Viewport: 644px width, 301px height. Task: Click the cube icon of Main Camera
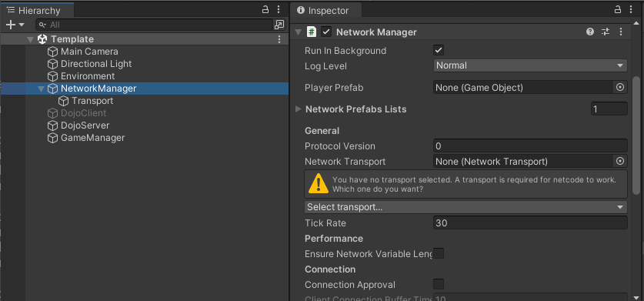(x=52, y=52)
